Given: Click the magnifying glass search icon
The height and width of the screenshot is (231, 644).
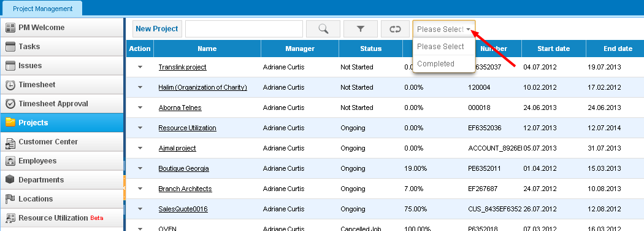Looking at the screenshot, I should pos(323,29).
